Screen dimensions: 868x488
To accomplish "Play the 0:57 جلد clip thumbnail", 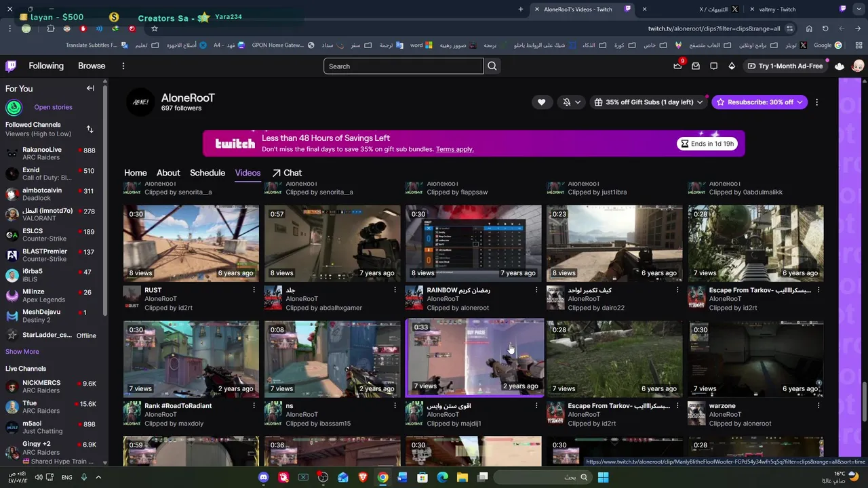I will pyautogui.click(x=332, y=243).
